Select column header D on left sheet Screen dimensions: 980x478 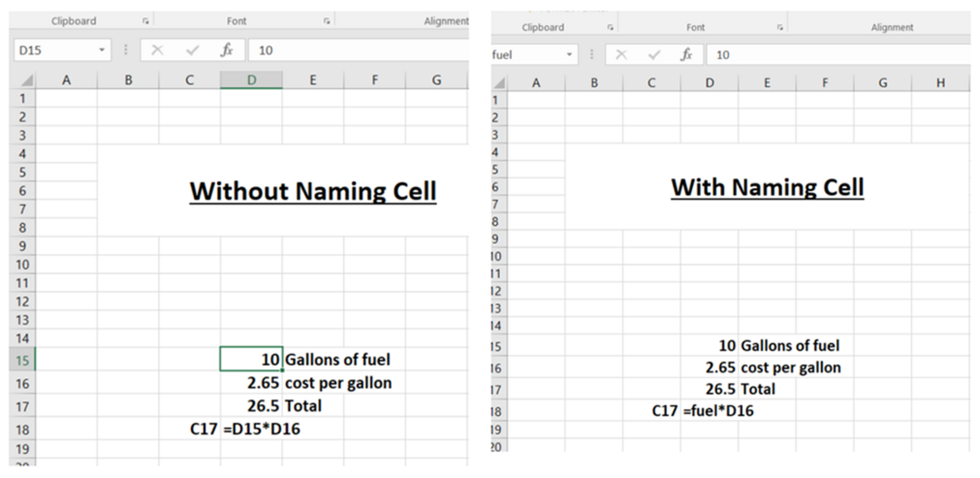click(x=251, y=80)
